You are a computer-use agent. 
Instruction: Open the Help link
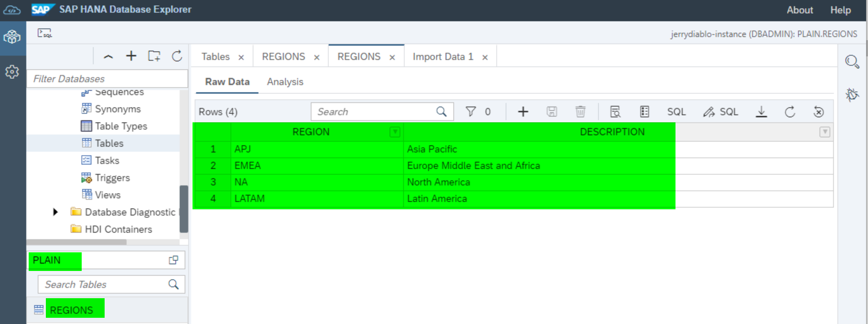[x=840, y=10]
